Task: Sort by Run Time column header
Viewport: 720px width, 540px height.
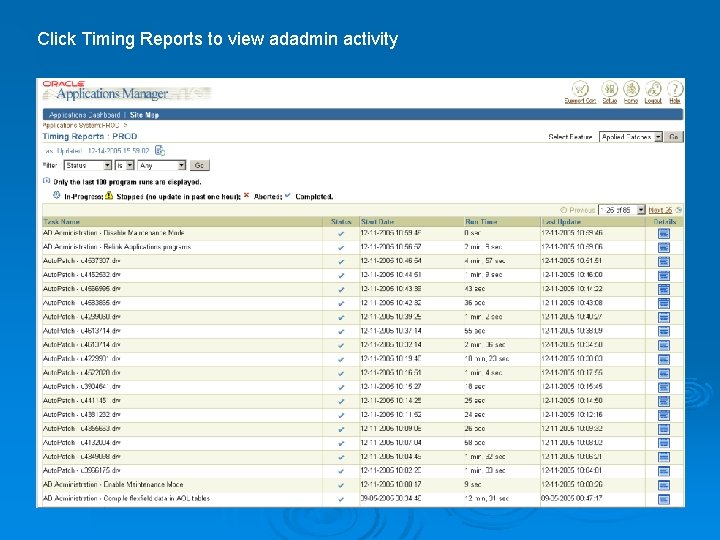Action: coord(481,222)
